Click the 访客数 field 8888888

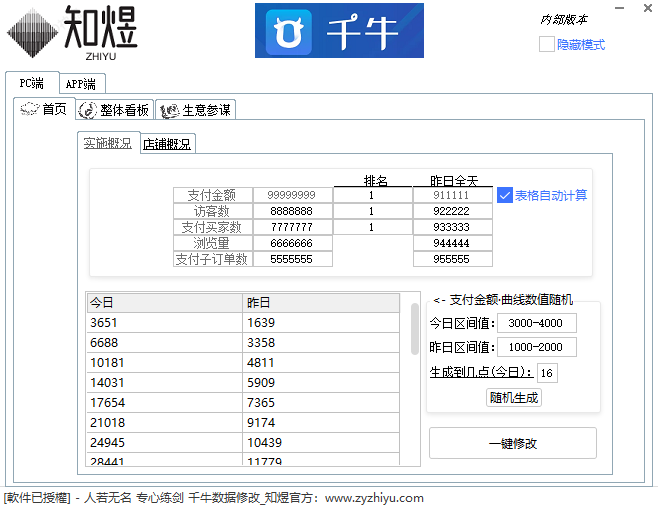tap(292, 211)
